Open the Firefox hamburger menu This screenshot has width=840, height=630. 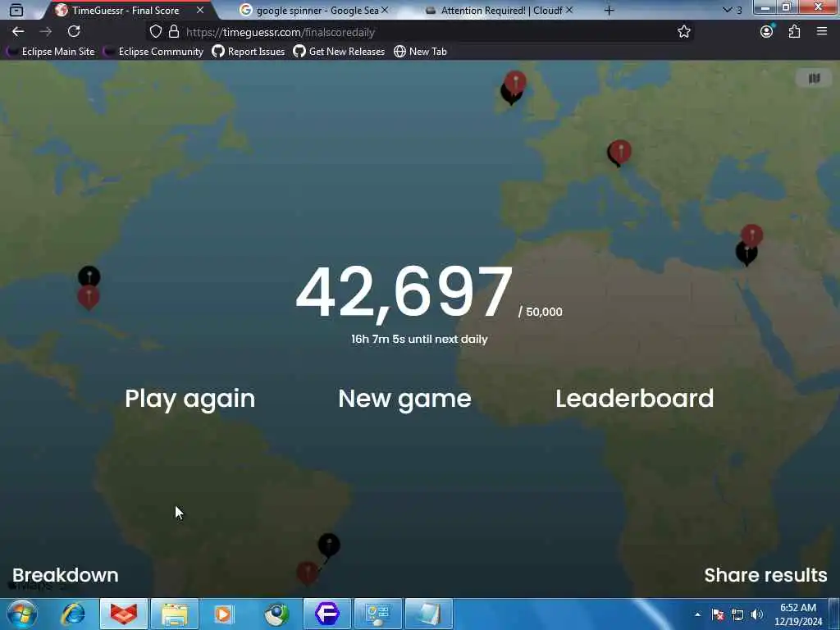pyautogui.click(x=822, y=32)
